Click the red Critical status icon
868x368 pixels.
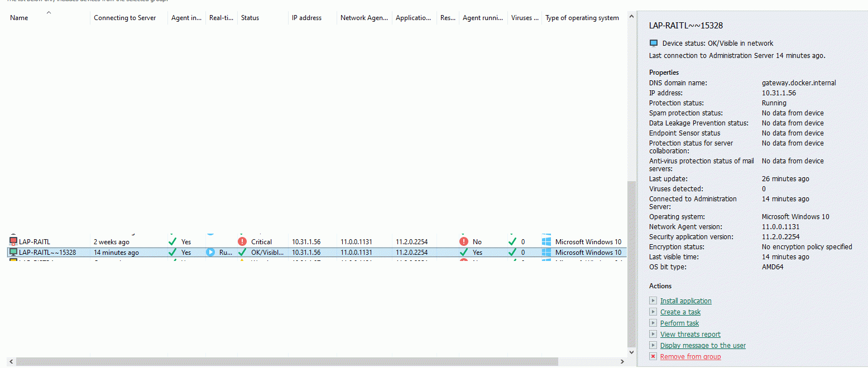pyautogui.click(x=242, y=241)
